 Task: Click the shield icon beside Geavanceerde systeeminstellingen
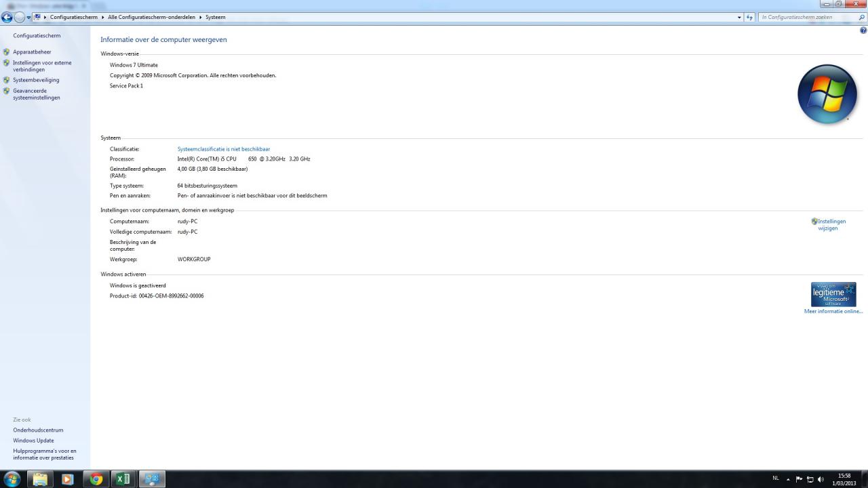(7, 91)
